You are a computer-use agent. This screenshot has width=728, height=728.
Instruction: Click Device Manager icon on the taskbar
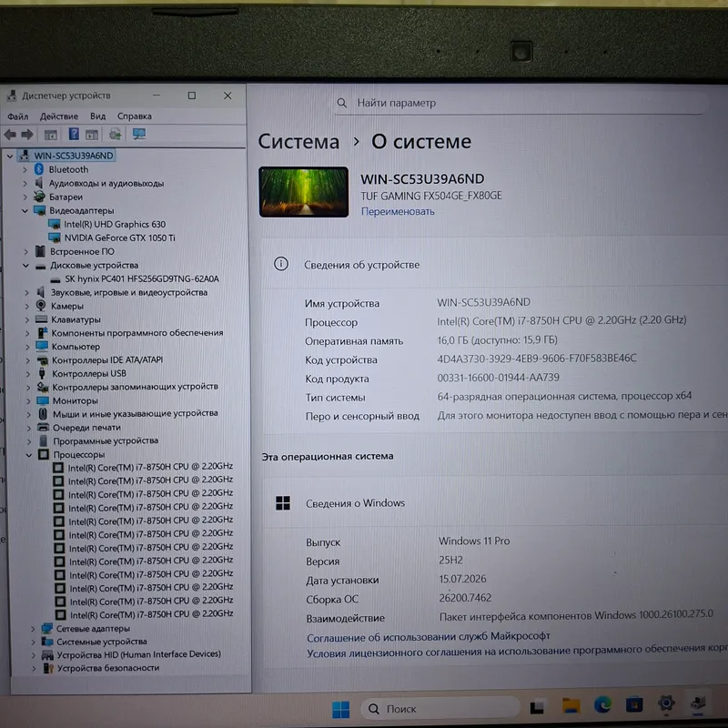point(698,703)
